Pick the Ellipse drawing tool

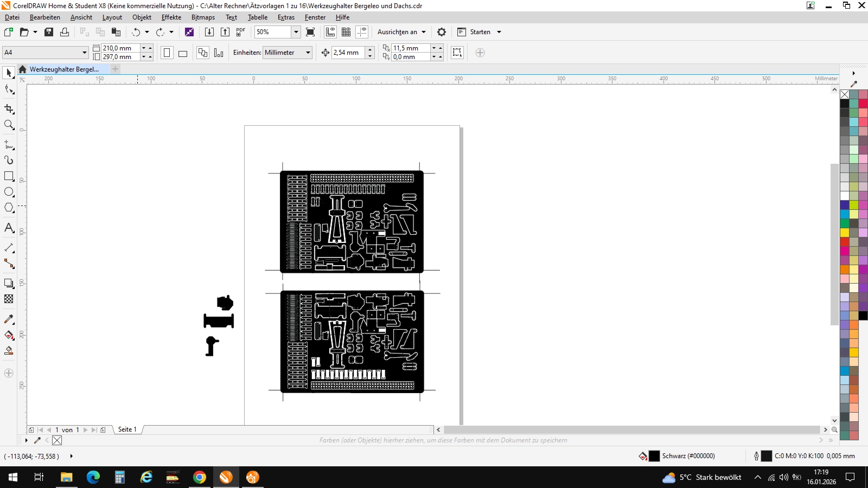(x=9, y=192)
